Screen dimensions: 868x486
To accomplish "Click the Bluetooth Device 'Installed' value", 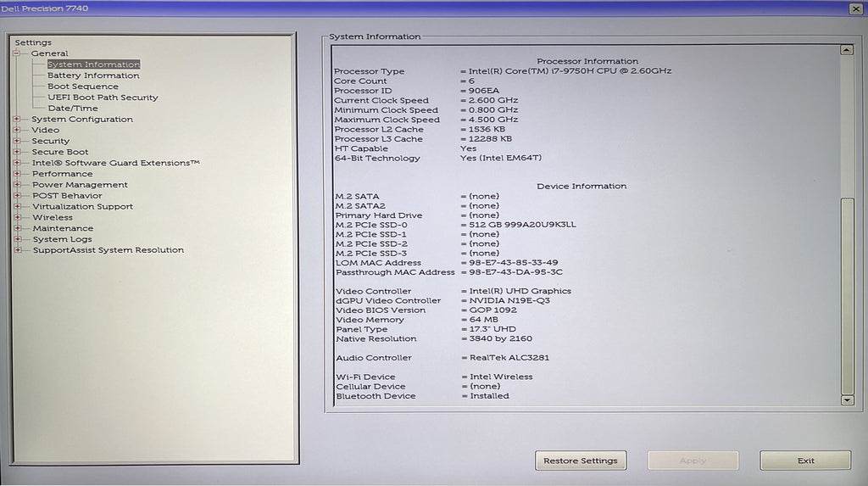I will [x=489, y=396].
